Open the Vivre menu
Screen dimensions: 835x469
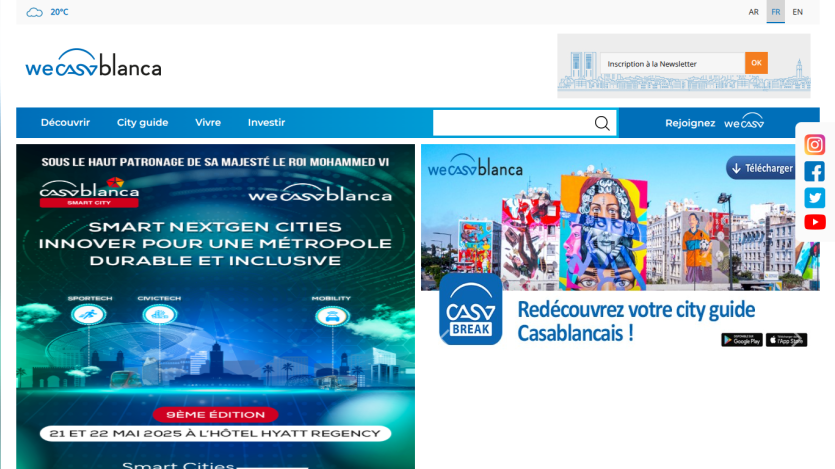coord(208,122)
